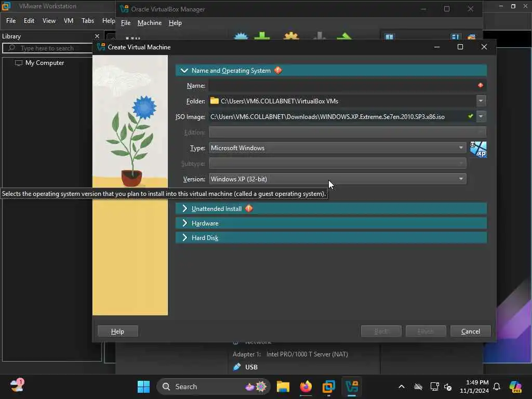Viewport: 532px width, 399px height.
Task: Open VMware Workstation View menu
Action: [49, 21]
